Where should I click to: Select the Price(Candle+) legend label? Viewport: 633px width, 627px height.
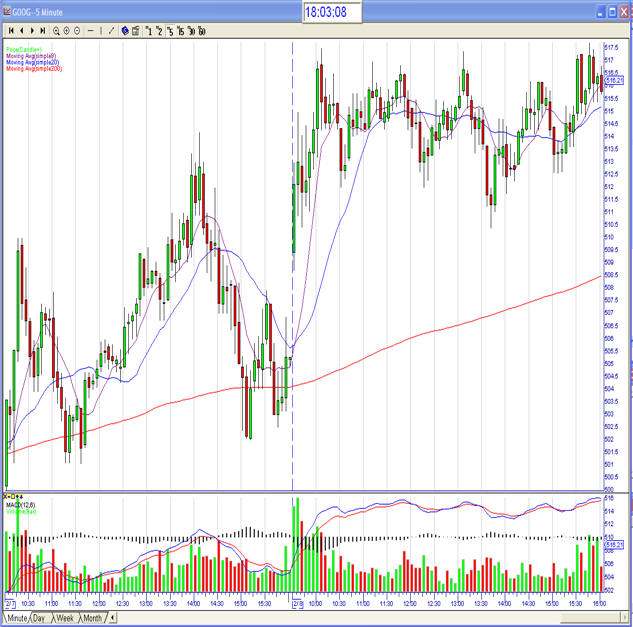(x=23, y=50)
